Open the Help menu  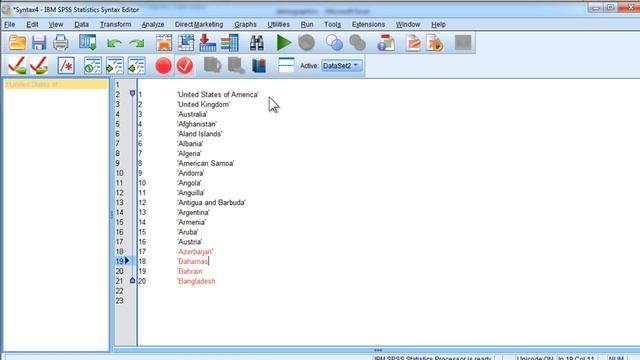tap(438, 24)
